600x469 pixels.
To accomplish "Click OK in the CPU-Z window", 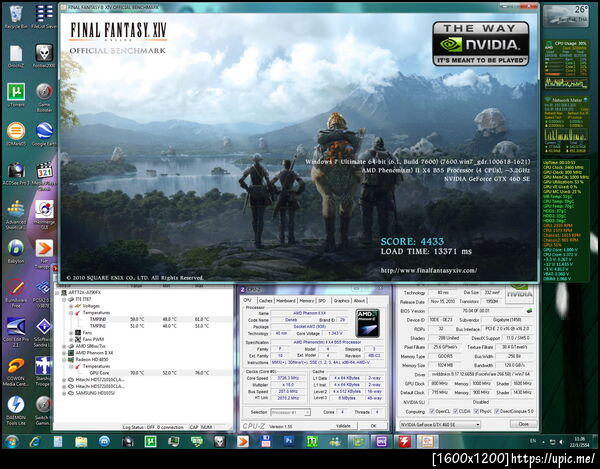I will pos(373,426).
